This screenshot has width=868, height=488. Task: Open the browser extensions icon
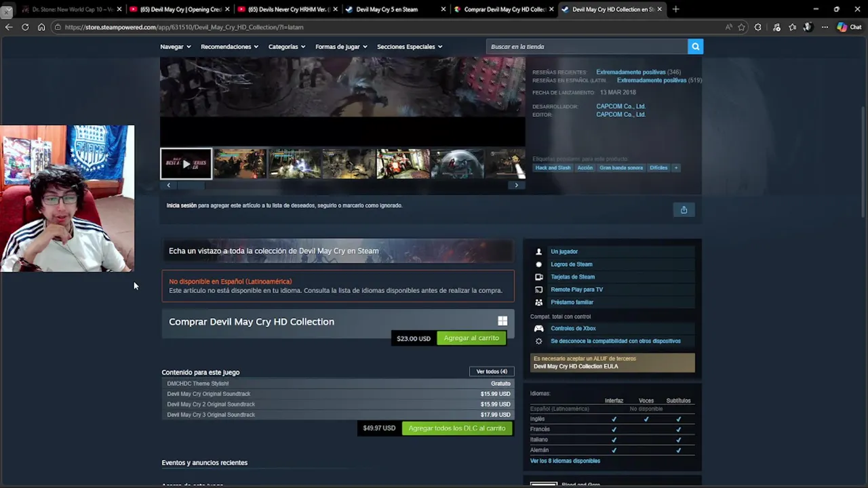[758, 27]
